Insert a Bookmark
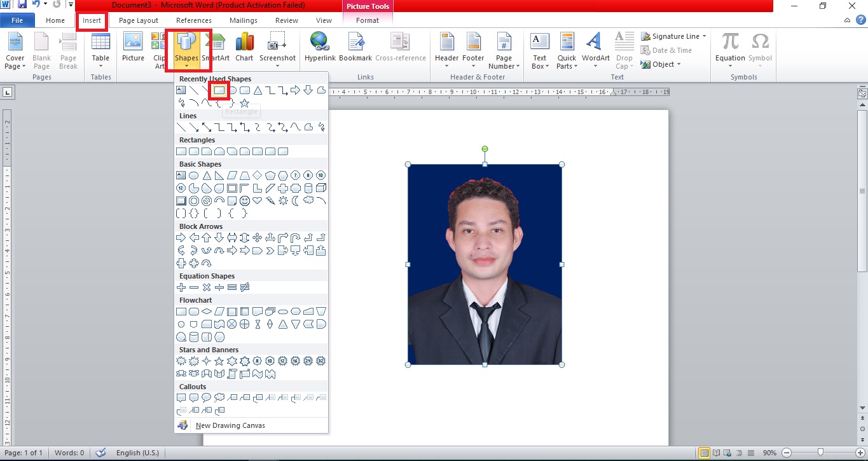The width and height of the screenshot is (868, 461). 355,48
